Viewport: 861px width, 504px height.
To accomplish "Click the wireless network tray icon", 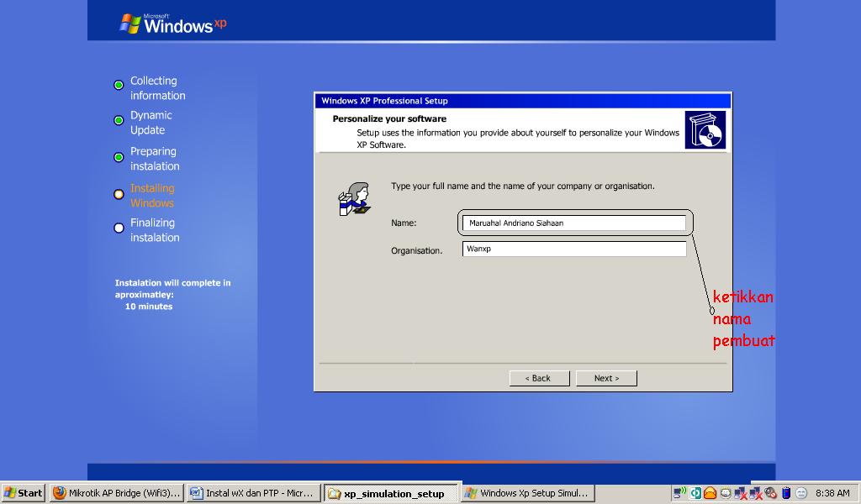I will click(x=679, y=492).
